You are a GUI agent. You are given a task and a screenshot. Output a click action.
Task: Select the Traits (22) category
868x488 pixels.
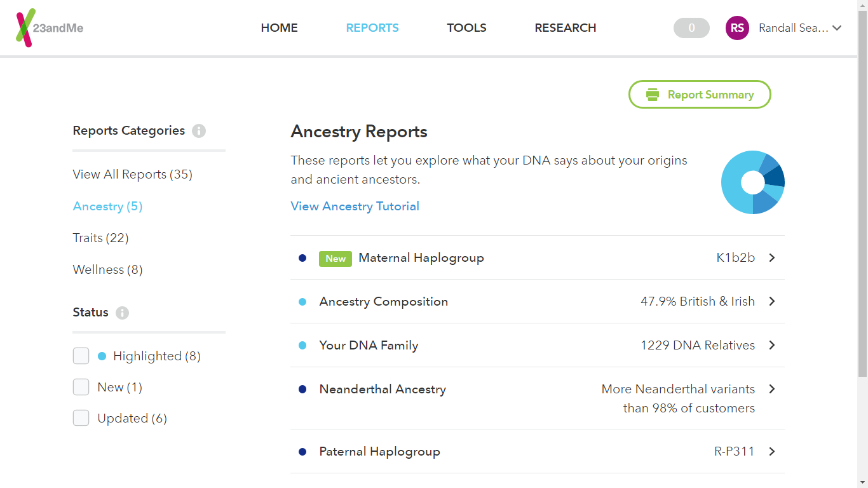[x=101, y=238]
